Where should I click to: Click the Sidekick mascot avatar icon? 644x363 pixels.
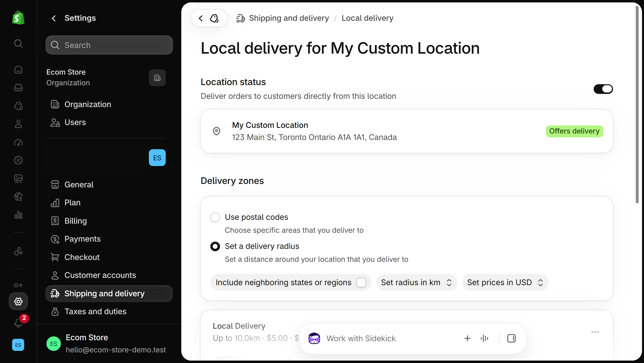[x=314, y=338]
